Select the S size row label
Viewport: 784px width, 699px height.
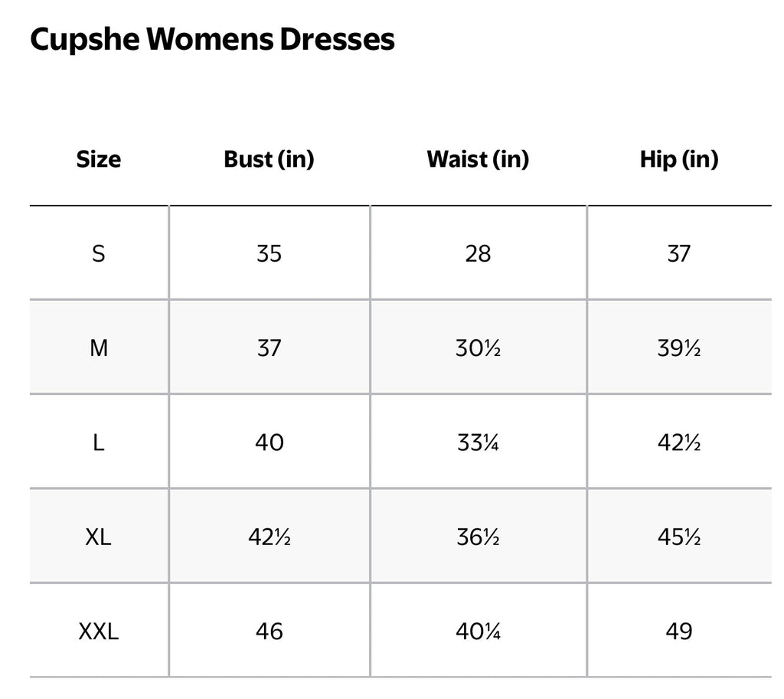(x=99, y=253)
